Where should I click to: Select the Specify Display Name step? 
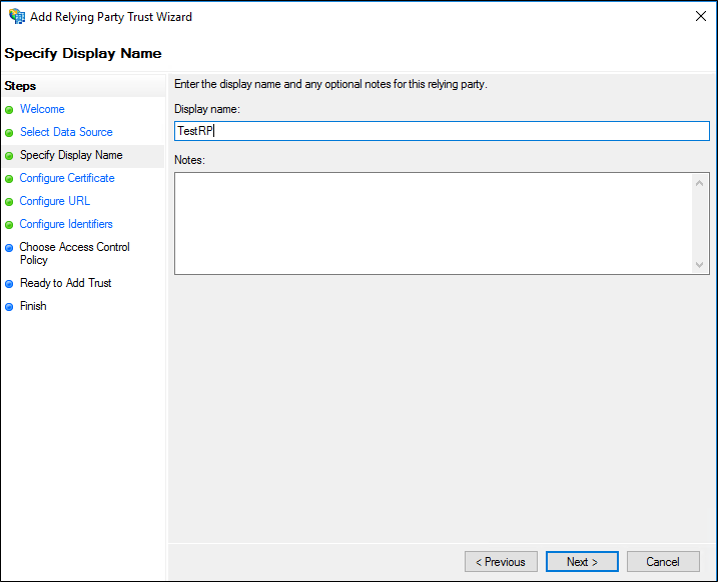point(71,155)
